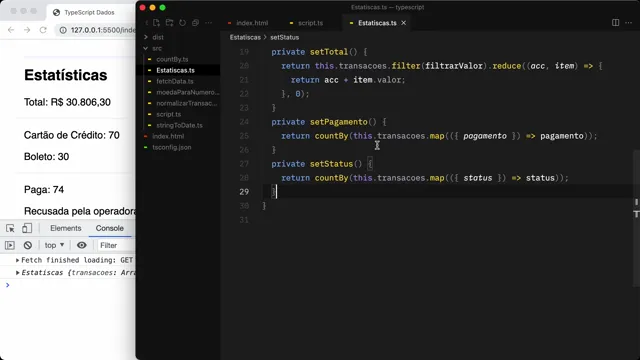Click the New File icon in explorer toolbar
The height and width of the screenshot is (360, 640).
click(x=156, y=23)
